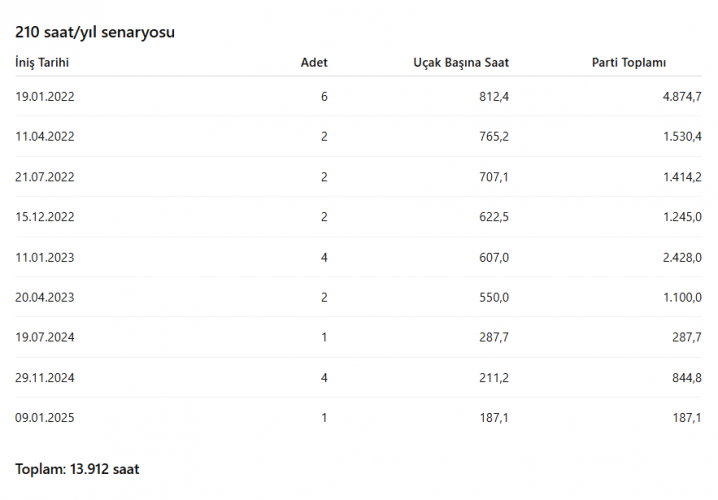Click the 210 saat/yıl senaryosu heading

(95, 32)
